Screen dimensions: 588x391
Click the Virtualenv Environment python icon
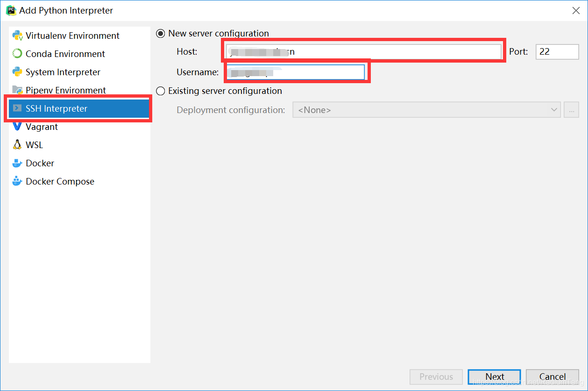17,36
